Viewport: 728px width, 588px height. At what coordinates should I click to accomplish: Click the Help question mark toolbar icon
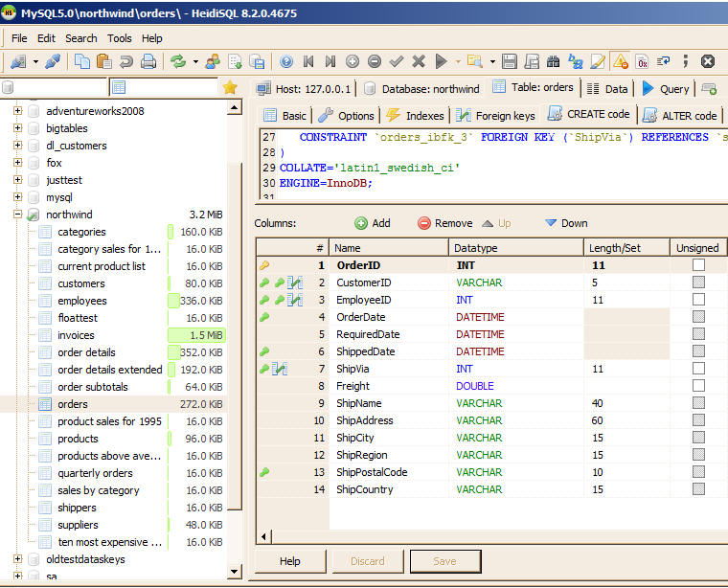point(285,61)
